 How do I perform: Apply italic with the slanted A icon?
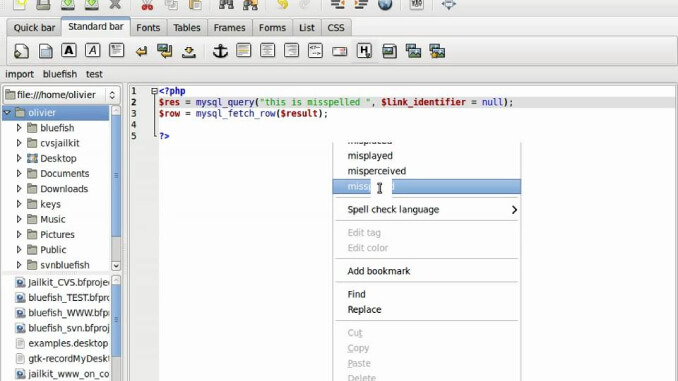[93, 51]
